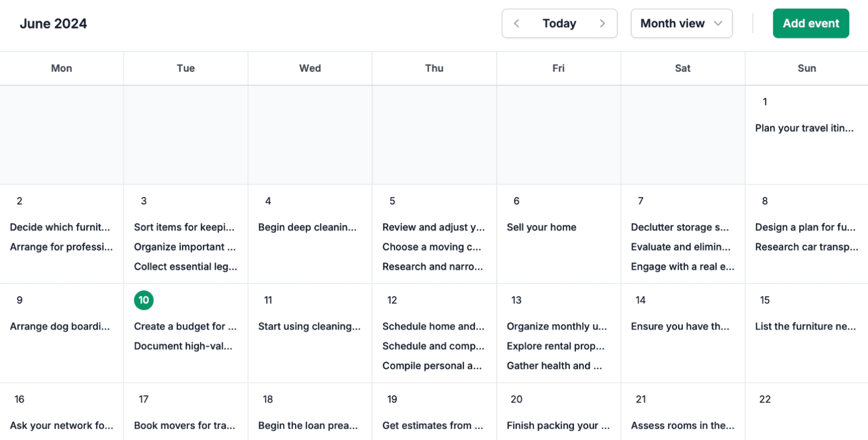Open "Explore rental prop..." event
The width and height of the screenshot is (868, 440).
(555, 346)
